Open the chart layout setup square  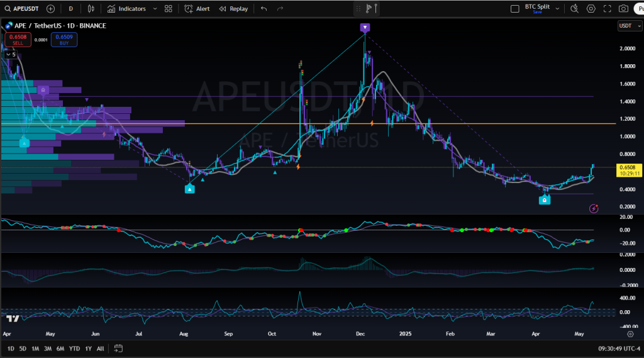[x=514, y=9]
